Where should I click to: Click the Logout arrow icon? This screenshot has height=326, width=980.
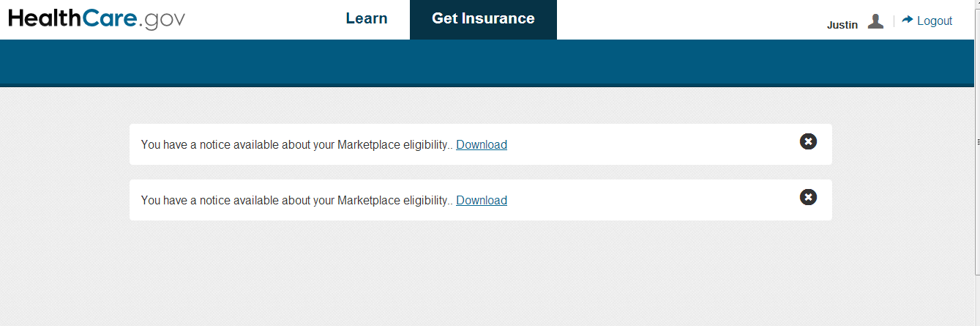(908, 20)
